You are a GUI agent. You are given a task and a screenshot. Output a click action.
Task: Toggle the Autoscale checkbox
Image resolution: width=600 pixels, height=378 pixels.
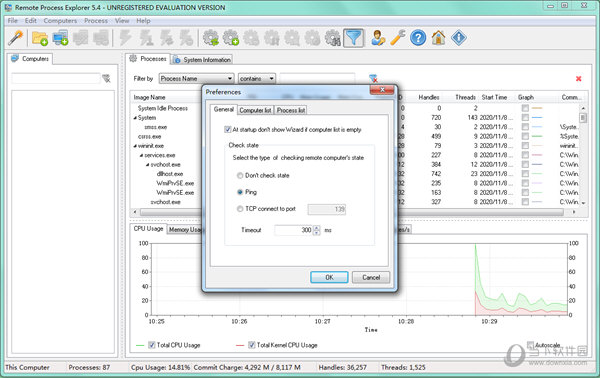(530, 345)
